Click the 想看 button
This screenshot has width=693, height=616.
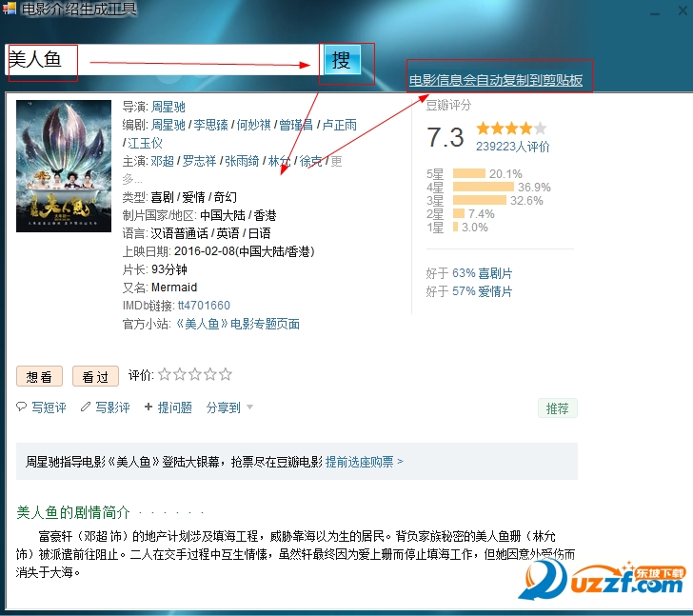39,376
